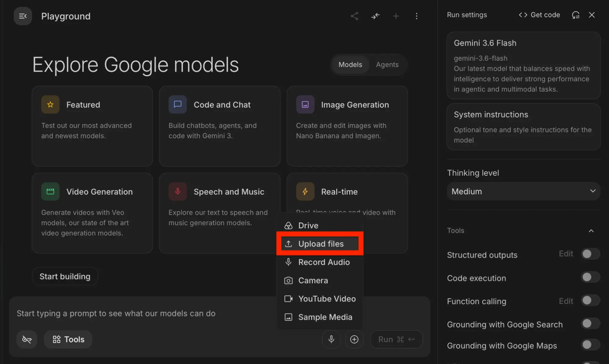Click the upload arrow icon in menu
Screen dimensions: 609x364
pos(289,244)
